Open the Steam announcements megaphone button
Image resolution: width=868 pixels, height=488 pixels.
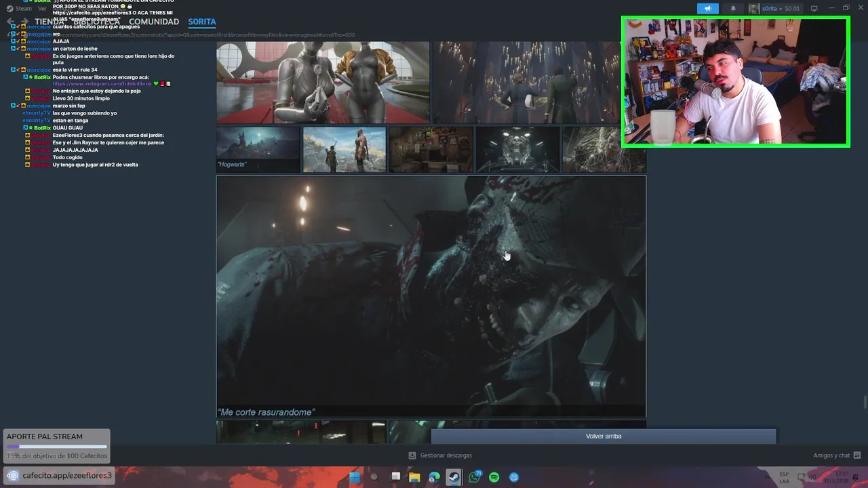(x=707, y=9)
